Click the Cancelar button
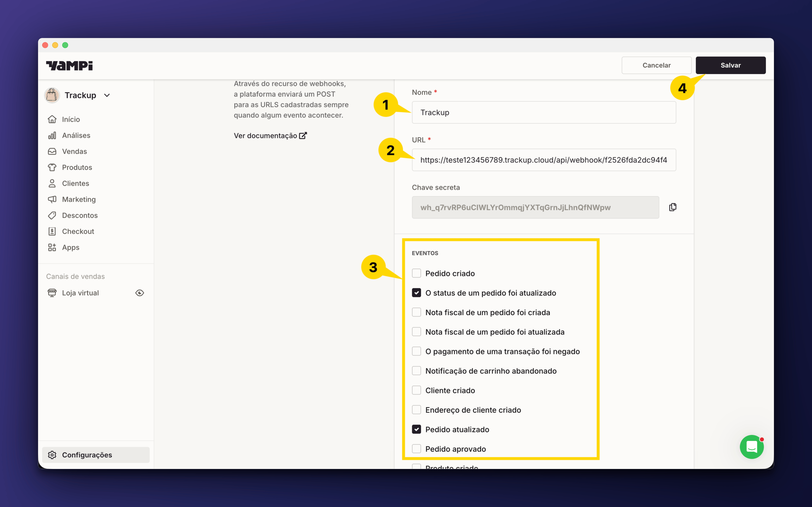This screenshot has width=812, height=507. pyautogui.click(x=657, y=65)
